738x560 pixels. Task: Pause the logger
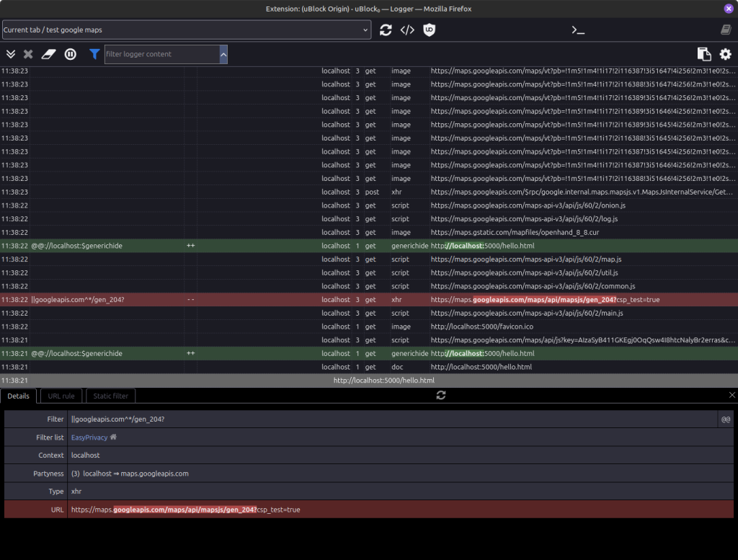click(71, 54)
